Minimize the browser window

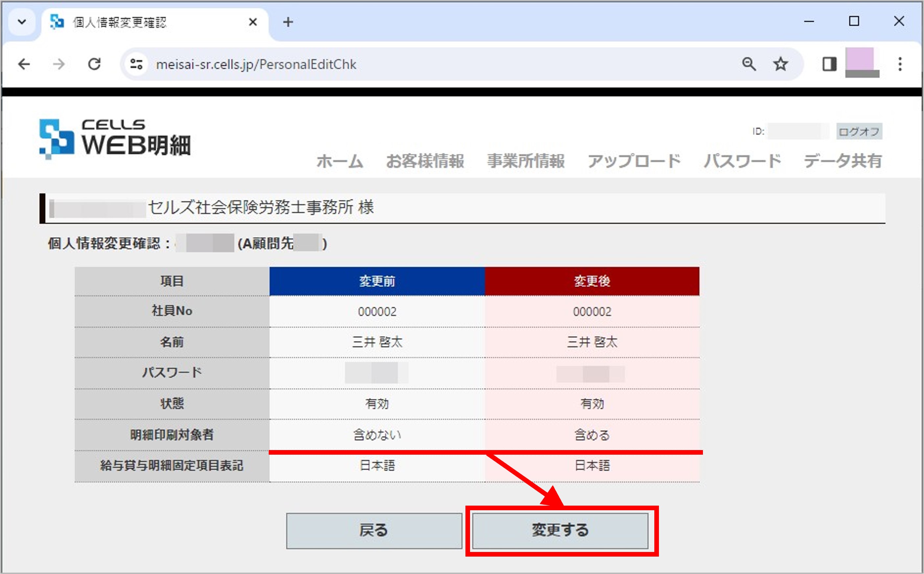(809, 22)
